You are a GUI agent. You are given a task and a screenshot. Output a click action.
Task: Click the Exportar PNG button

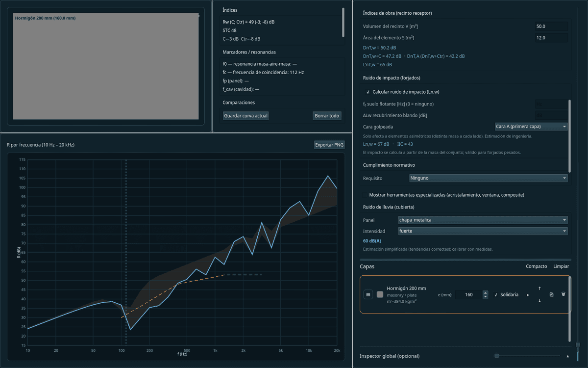[x=329, y=145]
